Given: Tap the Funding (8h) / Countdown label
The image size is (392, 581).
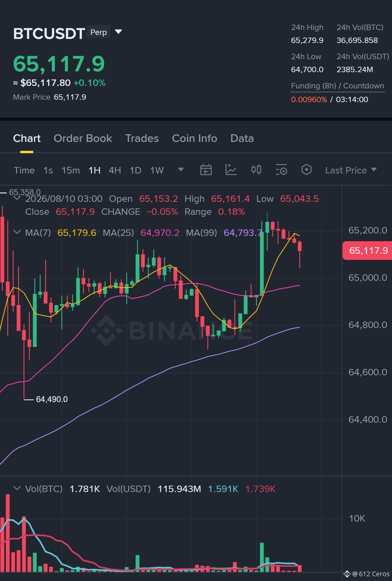Looking at the screenshot, I should click(338, 86).
